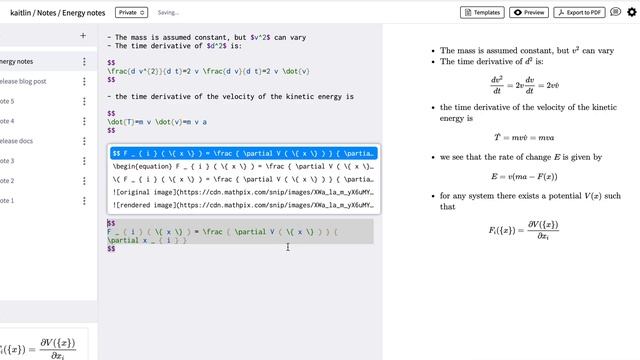Image resolution: width=640 pixels, height=360 pixels.
Task: Click the 'time derivative of the velocity' line
Action: click(231, 97)
